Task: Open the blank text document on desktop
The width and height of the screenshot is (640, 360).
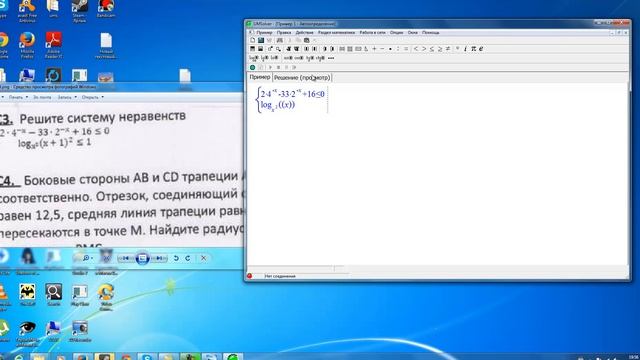Action: point(106,45)
